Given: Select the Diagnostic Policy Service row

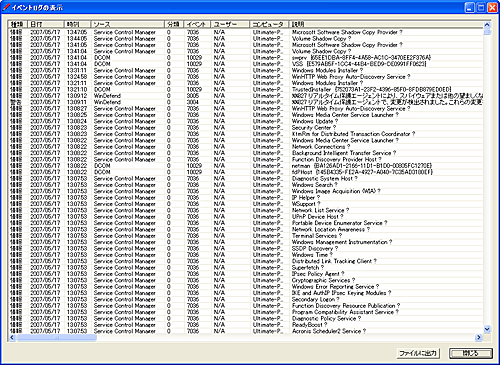Looking at the screenshot, I should [x=246, y=318].
